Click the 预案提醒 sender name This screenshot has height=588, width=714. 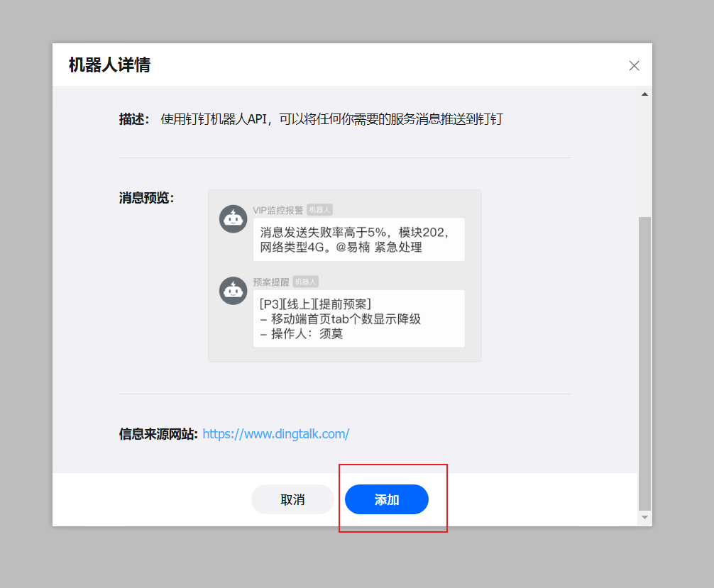(271, 282)
